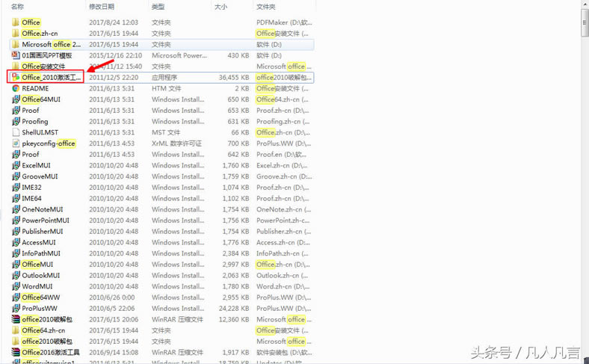The height and width of the screenshot is (364, 589).
Task: Click the Office.zh-cn folder icon
Action: tap(16, 33)
